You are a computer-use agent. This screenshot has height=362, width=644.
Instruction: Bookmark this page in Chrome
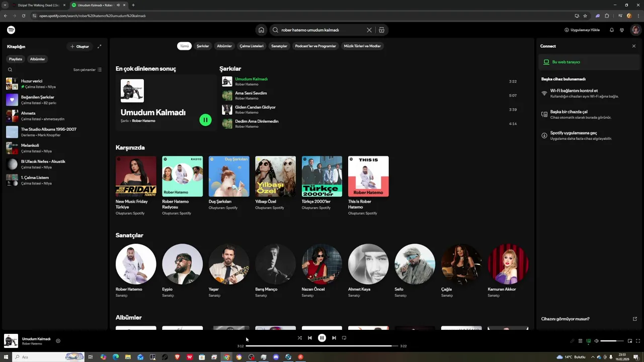585,16
